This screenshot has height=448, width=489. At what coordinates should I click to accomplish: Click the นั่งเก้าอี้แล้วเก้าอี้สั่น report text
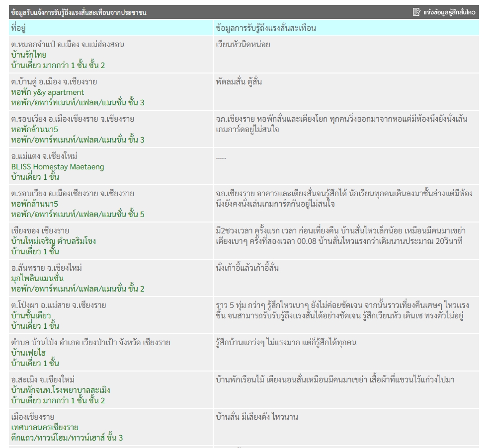point(247,268)
